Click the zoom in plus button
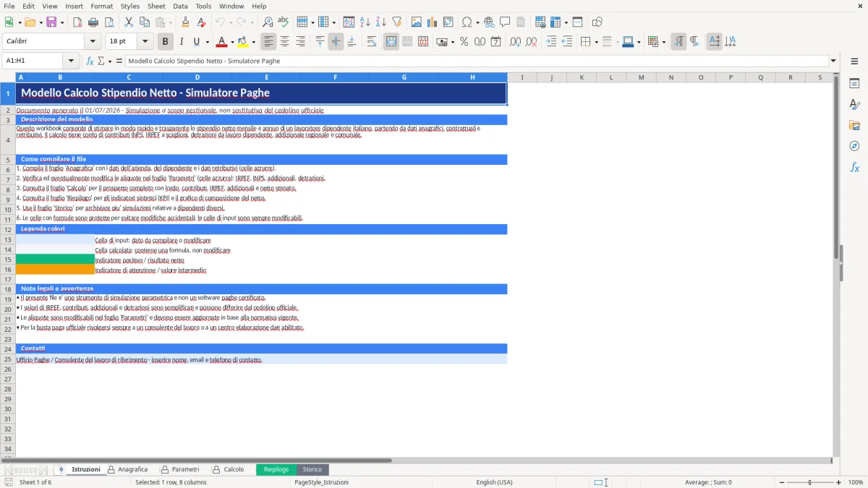868x488 pixels. pyautogui.click(x=838, y=482)
